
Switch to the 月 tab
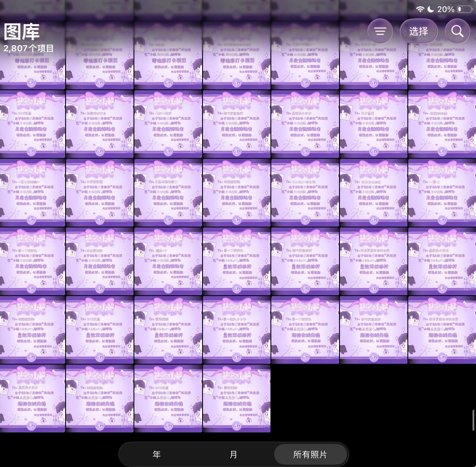[x=233, y=455]
